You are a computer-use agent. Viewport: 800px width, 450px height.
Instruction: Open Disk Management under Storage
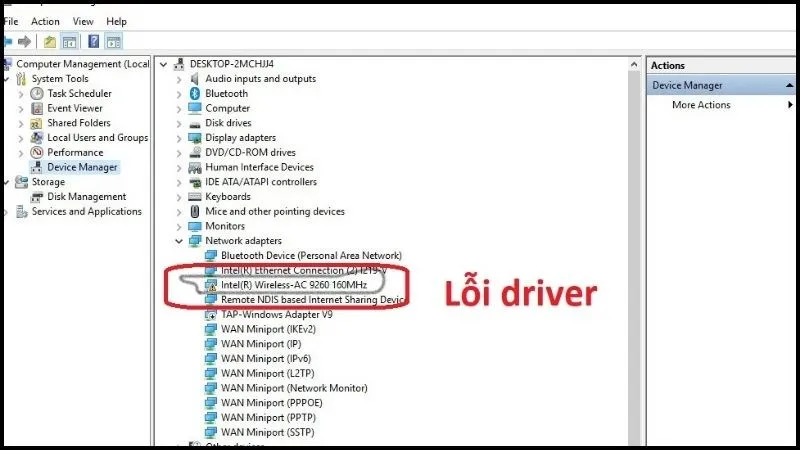(x=86, y=196)
